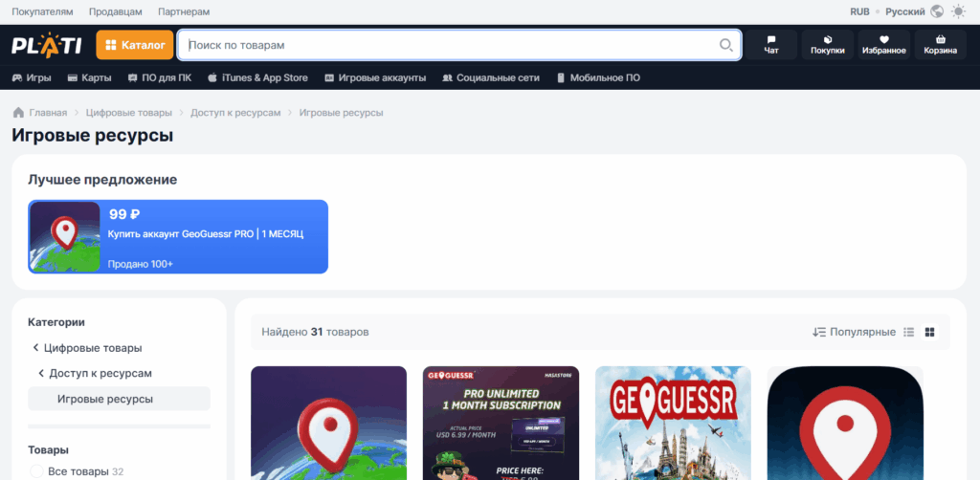Open the Популярные sort dropdown
Image resolution: width=980 pixels, height=480 pixels.
pyautogui.click(x=854, y=332)
